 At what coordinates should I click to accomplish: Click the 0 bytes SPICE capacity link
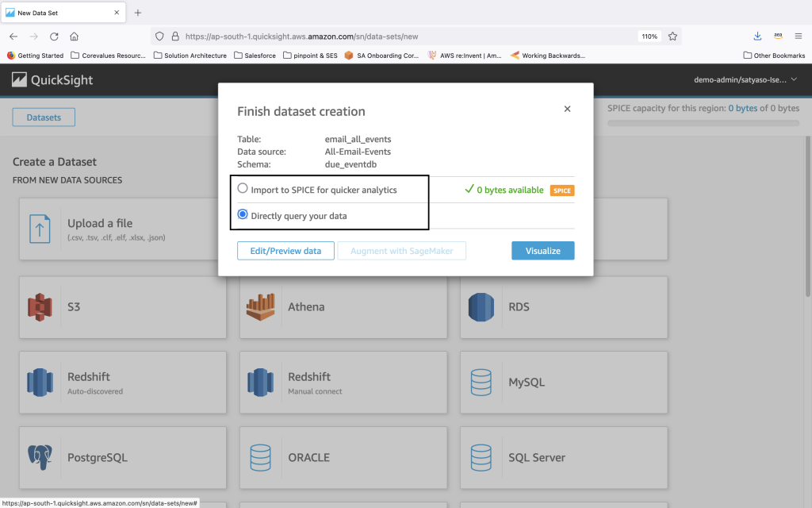coord(742,108)
